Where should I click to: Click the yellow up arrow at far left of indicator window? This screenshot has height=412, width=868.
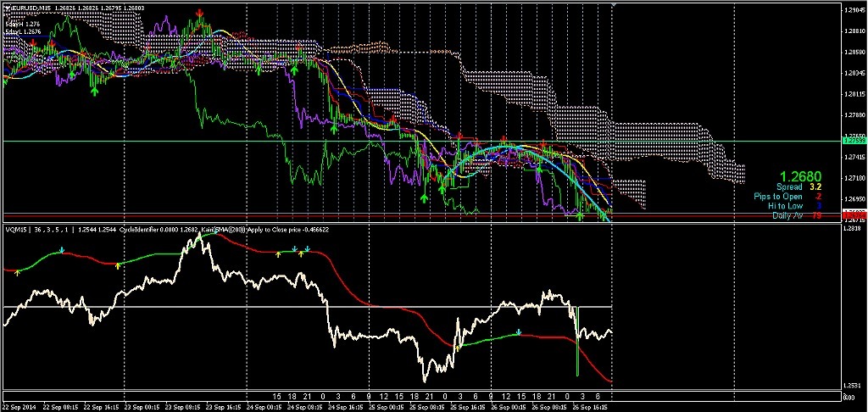(x=17, y=272)
